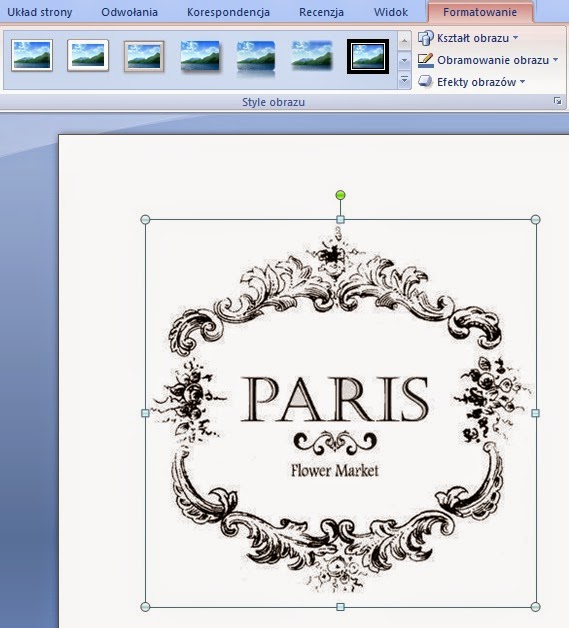Apply the sixth soft edge picture style
This screenshot has height=628, width=569.
pos(312,55)
